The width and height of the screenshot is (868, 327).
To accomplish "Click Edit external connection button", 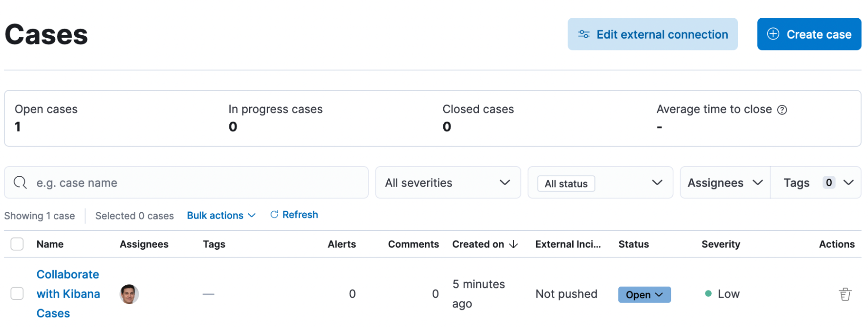I will (652, 34).
